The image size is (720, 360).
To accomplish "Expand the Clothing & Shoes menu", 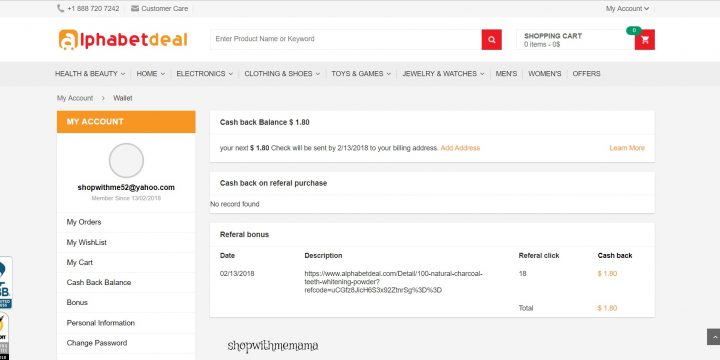I will tap(282, 73).
